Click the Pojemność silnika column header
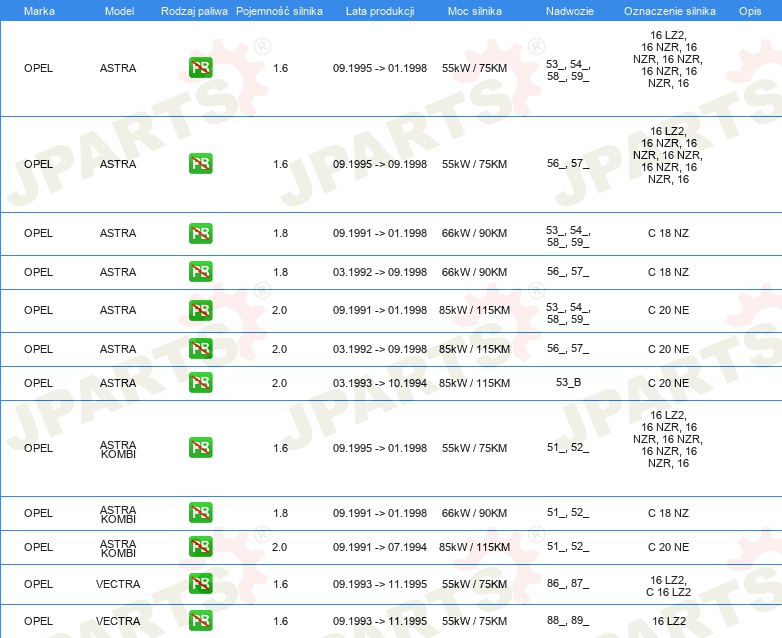This screenshot has height=638, width=782. point(279,11)
